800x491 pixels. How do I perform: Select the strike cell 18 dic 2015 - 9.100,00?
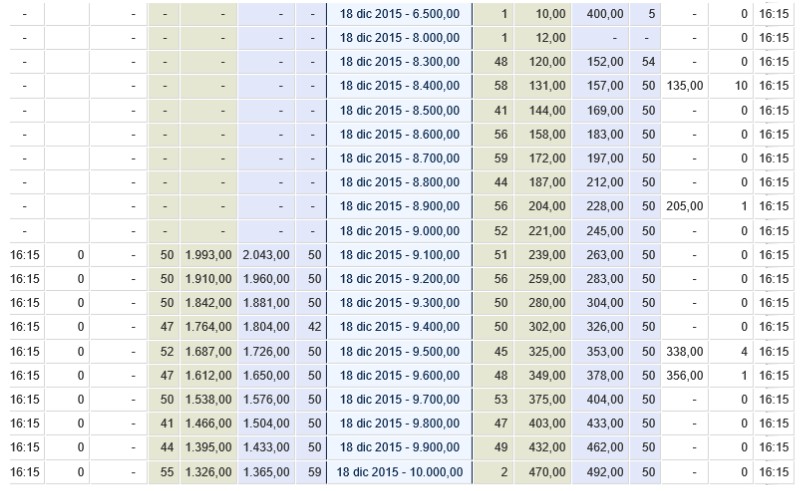[x=399, y=255]
